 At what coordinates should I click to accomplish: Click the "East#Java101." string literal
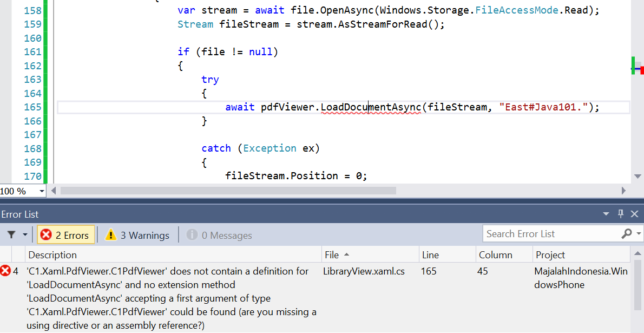[x=543, y=107]
